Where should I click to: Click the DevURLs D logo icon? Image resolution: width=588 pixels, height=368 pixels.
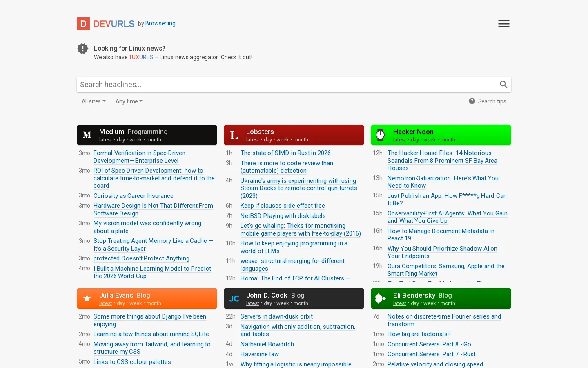(83, 24)
